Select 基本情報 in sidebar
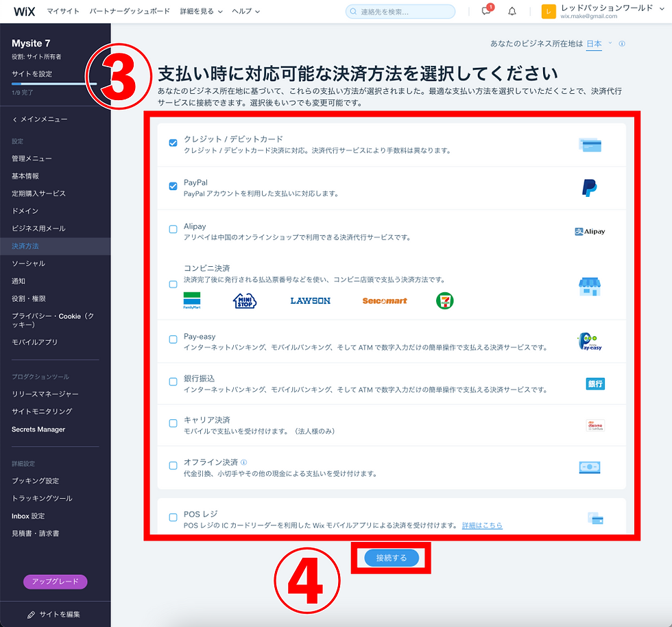The height and width of the screenshot is (627, 672). (25, 176)
